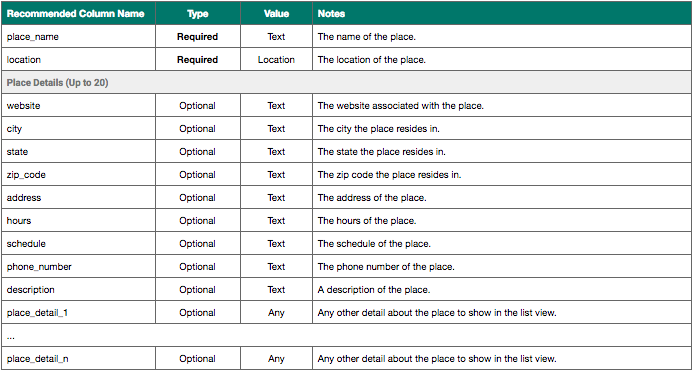Image resolution: width=693 pixels, height=372 pixels.
Task: Click the place_detail_n cell
Action: (x=78, y=358)
